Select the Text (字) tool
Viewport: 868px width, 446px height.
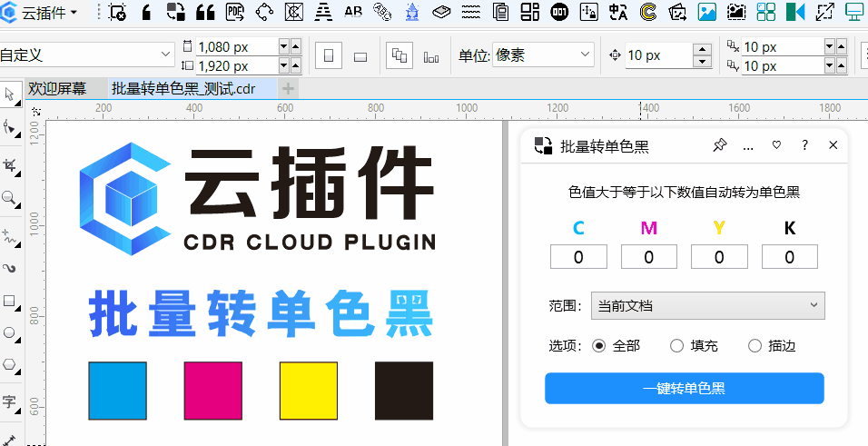point(9,402)
